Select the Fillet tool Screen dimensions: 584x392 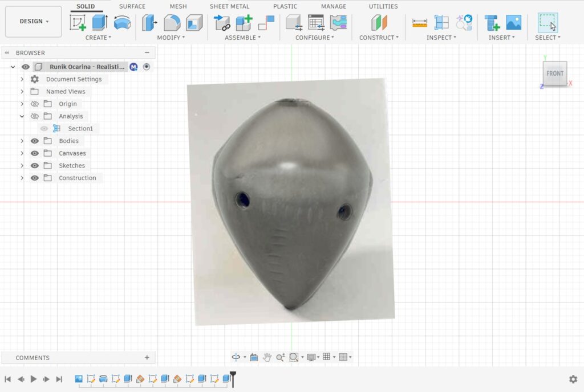[x=172, y=23]
